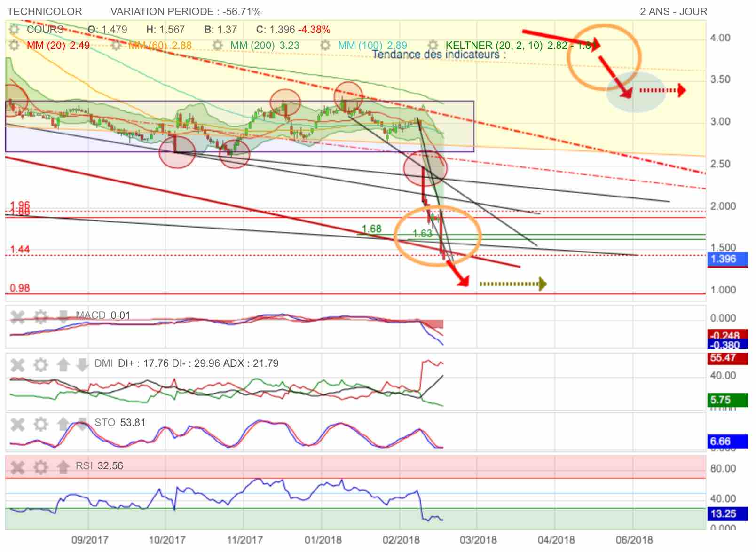
Task: Click the STO 53.81 label
Action: (120, 422)
